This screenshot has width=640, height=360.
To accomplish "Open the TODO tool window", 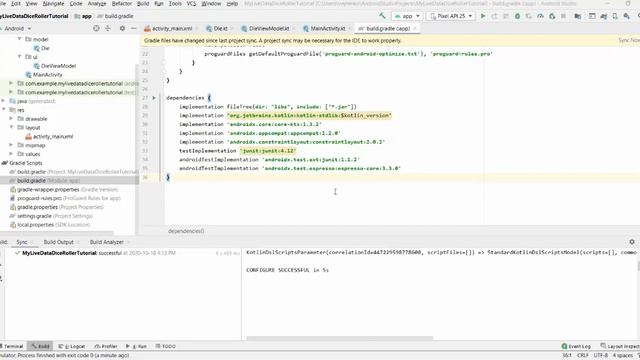I will pos(166,346).
